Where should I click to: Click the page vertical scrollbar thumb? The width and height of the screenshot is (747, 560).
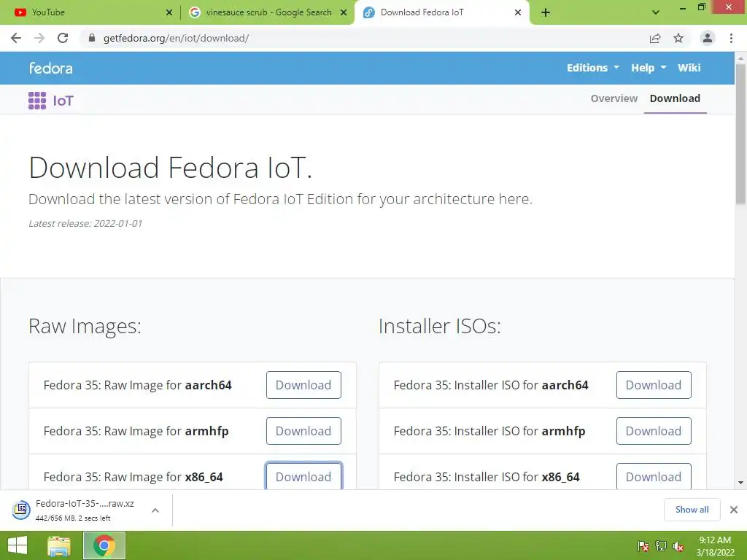(x=740, y=134)
